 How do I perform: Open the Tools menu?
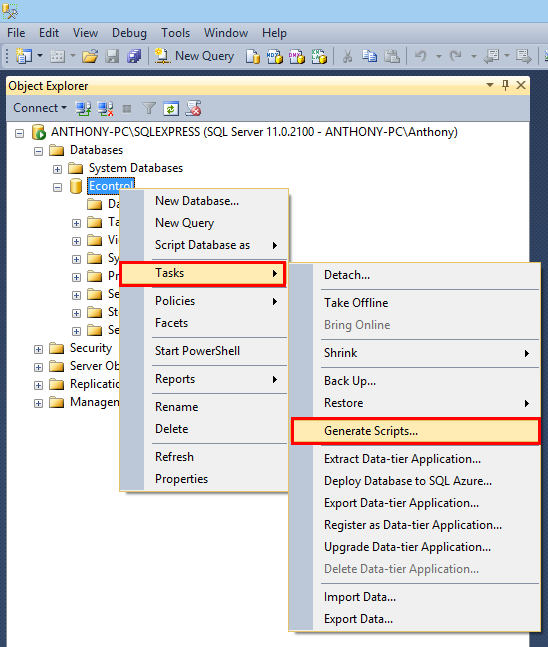click(x=175, y=33)
